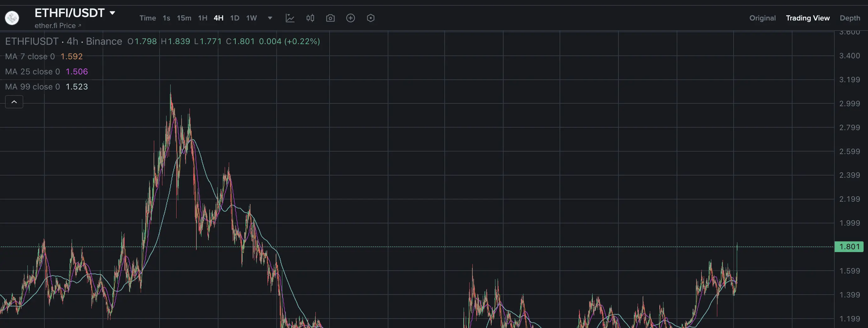Screen dimensions: 868x328
Task: Open the technical indicators chart icon
Action: [x=290, y=18]
